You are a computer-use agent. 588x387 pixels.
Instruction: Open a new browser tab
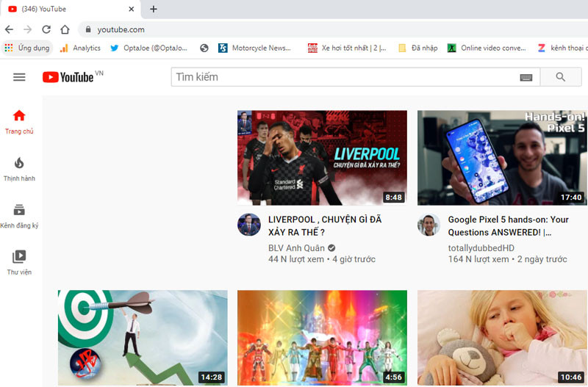[154, 9]
